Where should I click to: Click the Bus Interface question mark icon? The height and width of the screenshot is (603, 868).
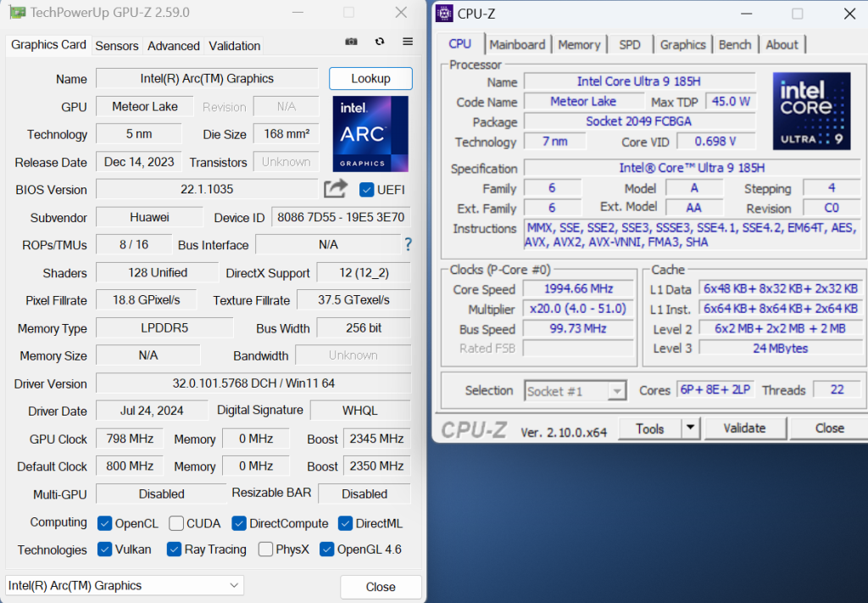(409, 245)
